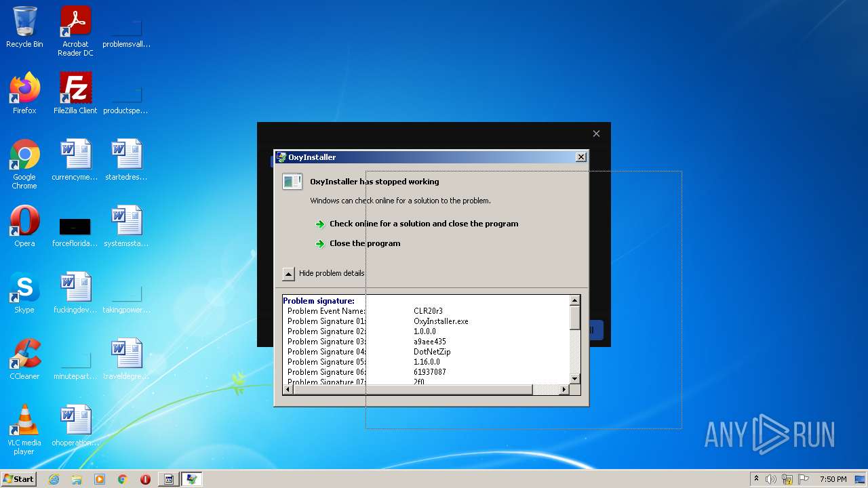The width and height of the screenshot is (868, 488).
Task: Open Skype desktop shortcut
Action: click(24, 293)
